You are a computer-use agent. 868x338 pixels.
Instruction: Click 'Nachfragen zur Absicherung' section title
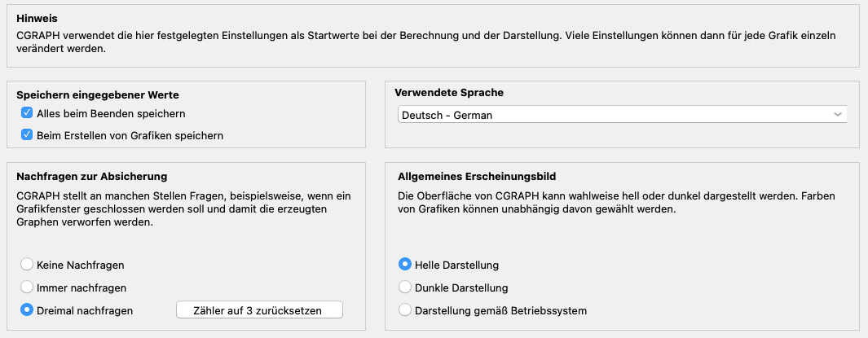click(x=91, y=176)
